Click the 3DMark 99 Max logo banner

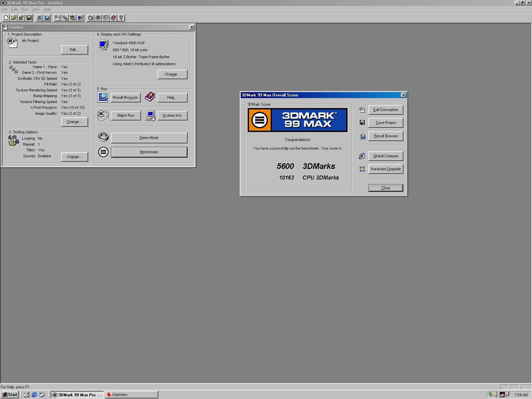298,120
